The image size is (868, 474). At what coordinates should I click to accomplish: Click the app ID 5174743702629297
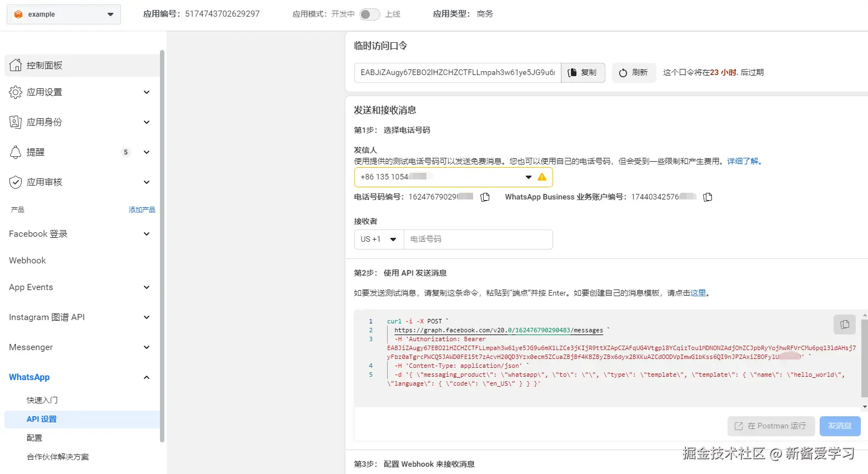222,14
